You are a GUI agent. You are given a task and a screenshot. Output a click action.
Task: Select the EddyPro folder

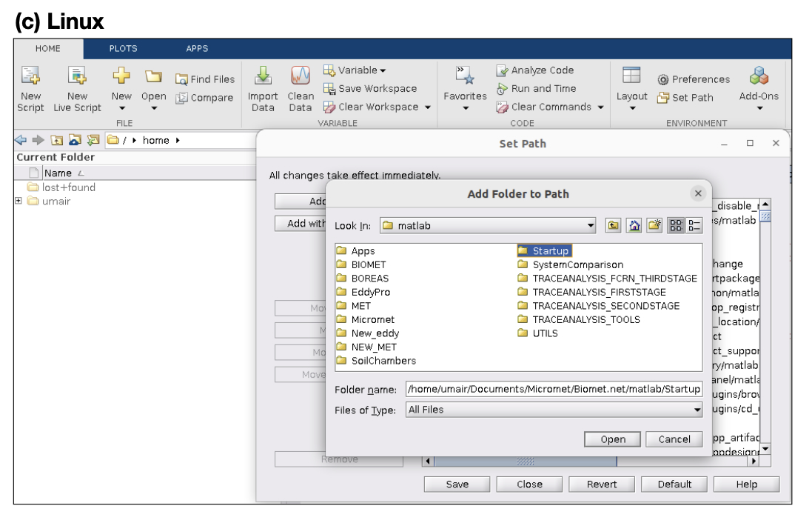pos(363,292)
